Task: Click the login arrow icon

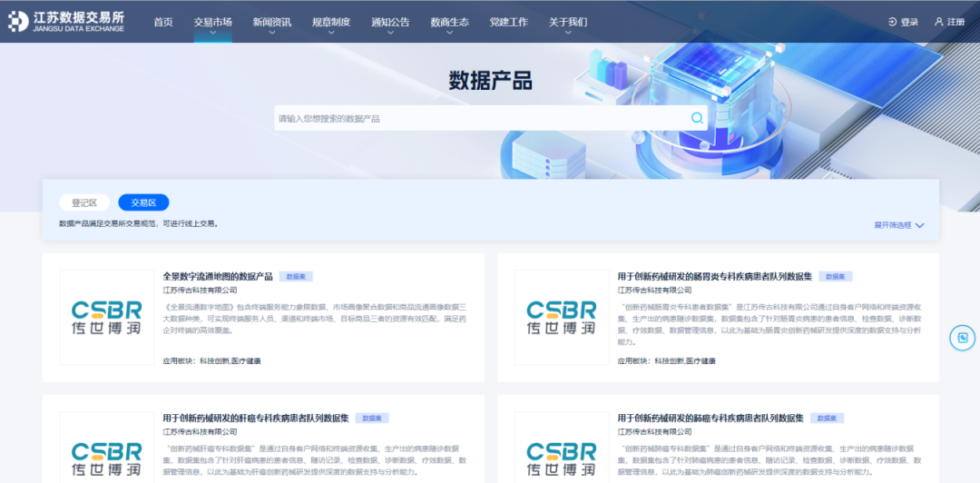Action: coord(892,22)
